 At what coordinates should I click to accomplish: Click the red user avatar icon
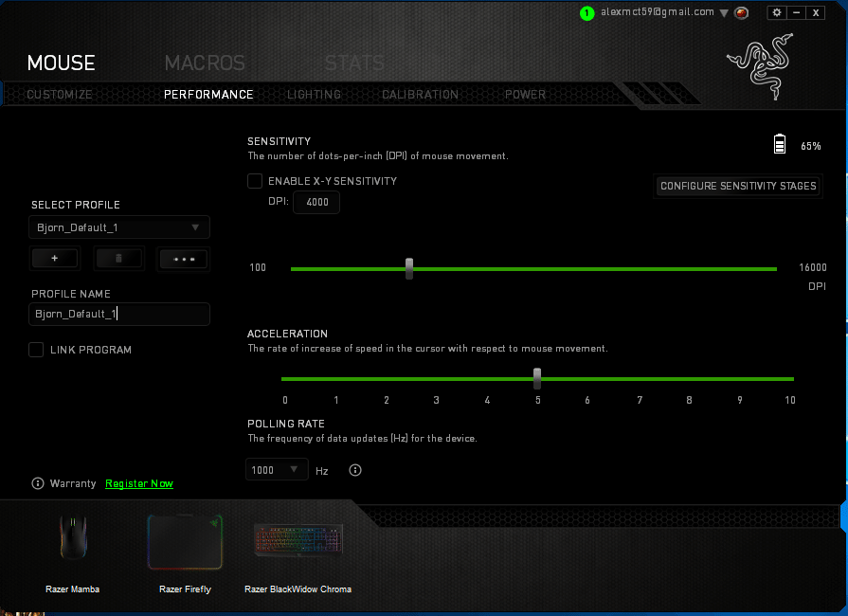pyautogui.click(x=742, y=13)
